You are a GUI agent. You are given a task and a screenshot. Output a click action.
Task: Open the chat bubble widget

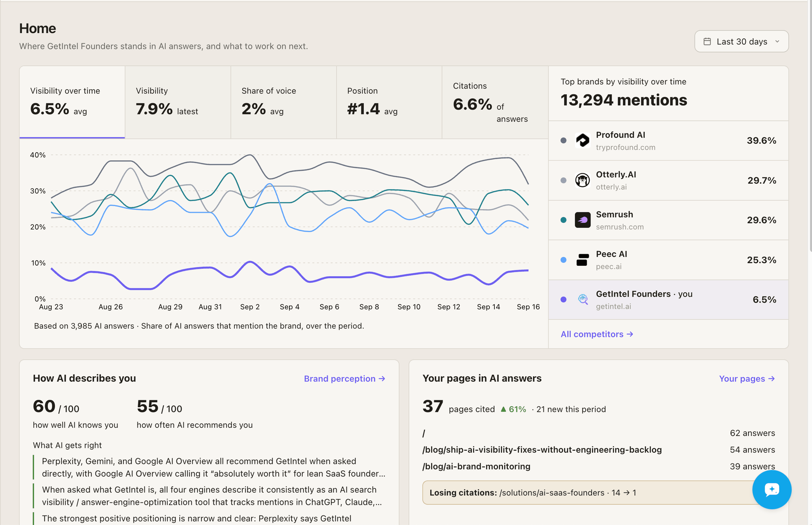point(771,490)
